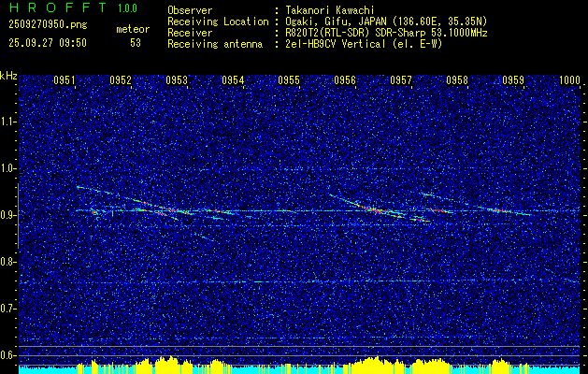Click frequency label 0.9
The width and height of the screenshot is (588, 374).
click(x=8, y=215)
